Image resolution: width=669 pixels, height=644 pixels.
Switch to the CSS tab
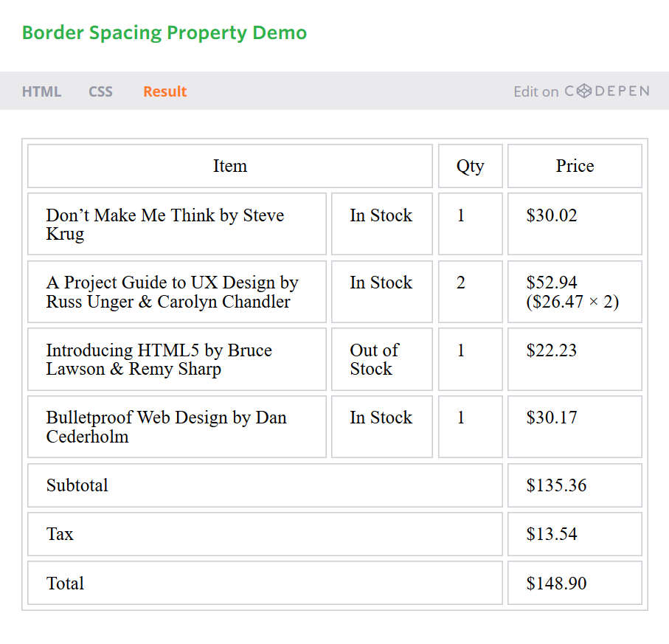tap(100, 91)
